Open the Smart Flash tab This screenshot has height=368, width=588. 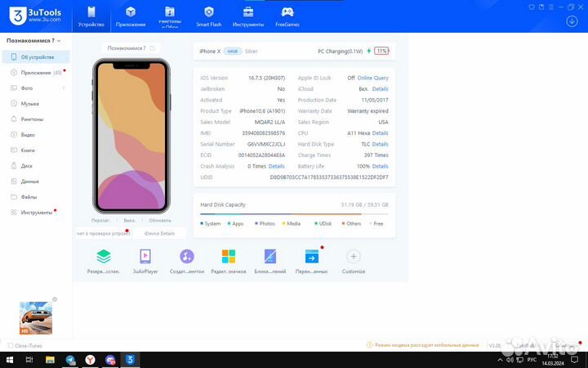point(209,17)
